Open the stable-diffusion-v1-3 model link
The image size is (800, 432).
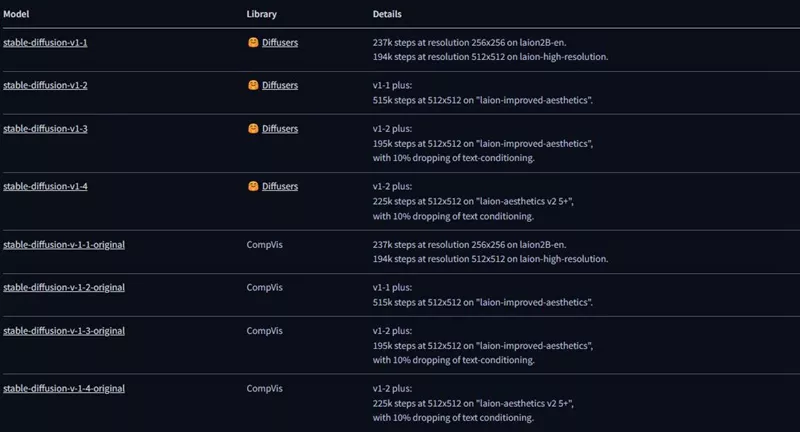coord(45,129)
